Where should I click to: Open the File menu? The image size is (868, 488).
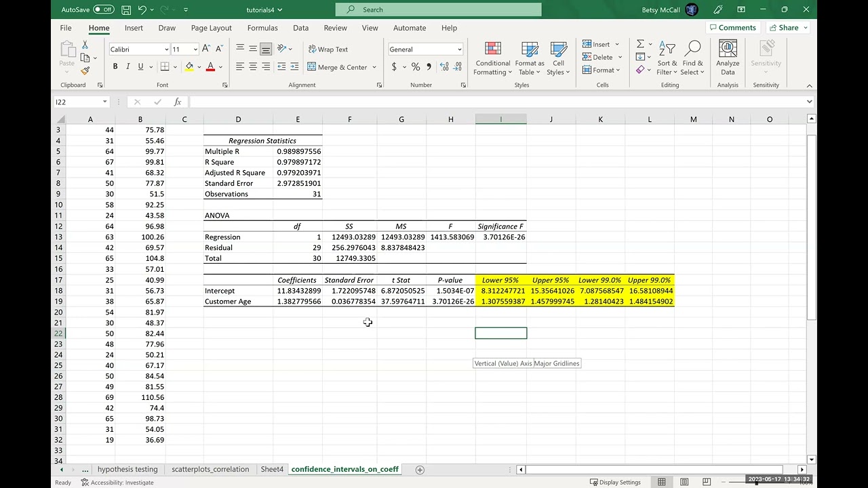(x=66, y=28)
